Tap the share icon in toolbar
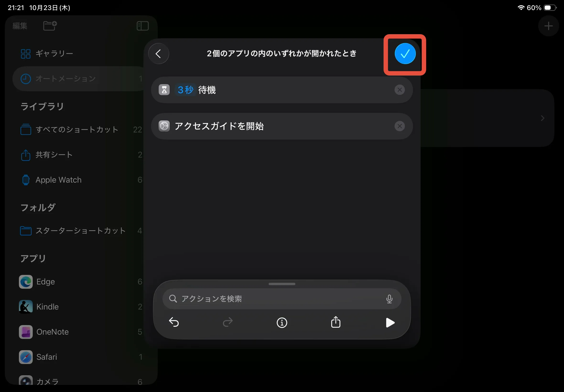The height and width of the screenshot is (392, 564). 336,322
